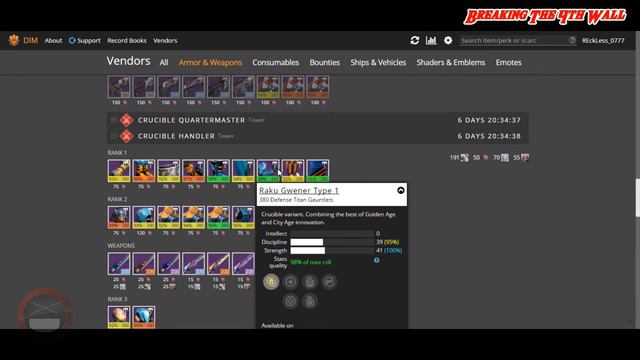The height and width of the screenshot is (360, 640).
Task: Click the currency icon next to 191
Action: click(464, 158)
